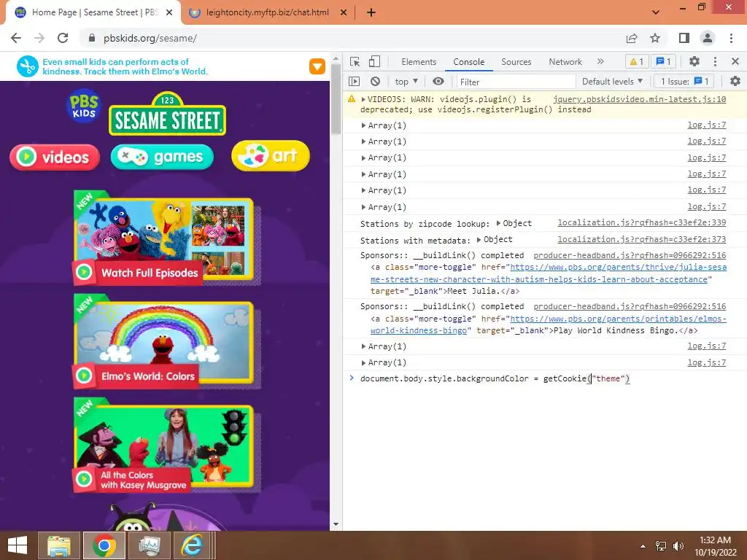Screen dimensions: 747x560
Task: Expand the Stations with metadata Object
Action: point(479,239)
